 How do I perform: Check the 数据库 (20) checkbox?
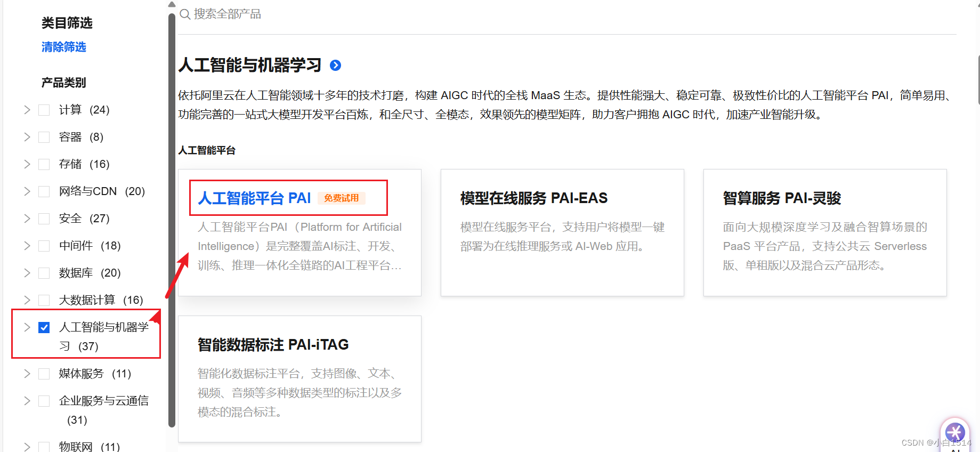click(44, 273)
